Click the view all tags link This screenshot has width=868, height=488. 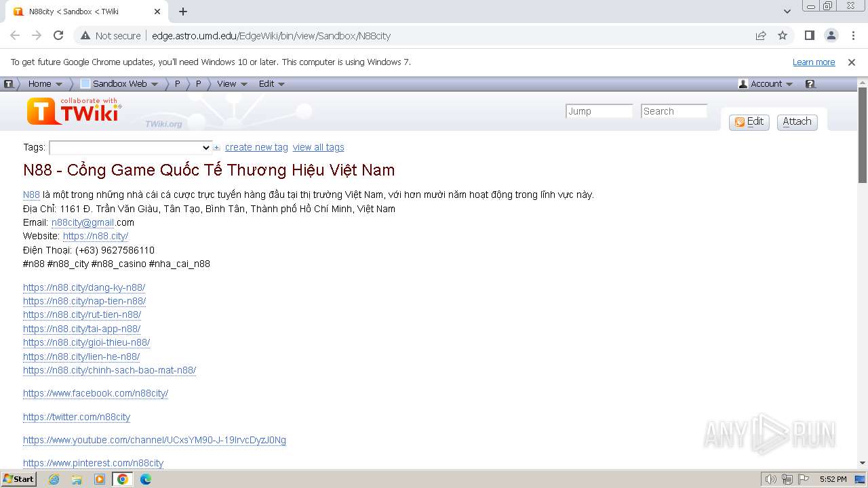318,148
